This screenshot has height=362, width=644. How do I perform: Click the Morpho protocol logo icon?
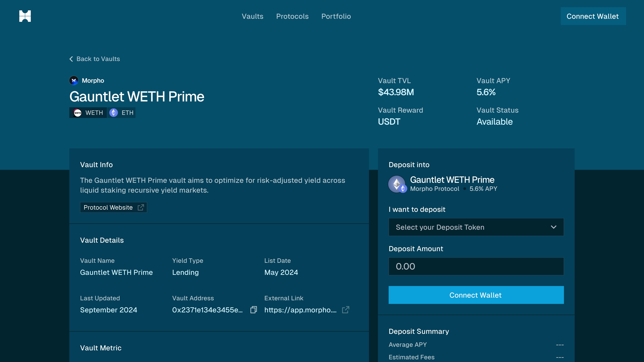click(x=74, y=80)
